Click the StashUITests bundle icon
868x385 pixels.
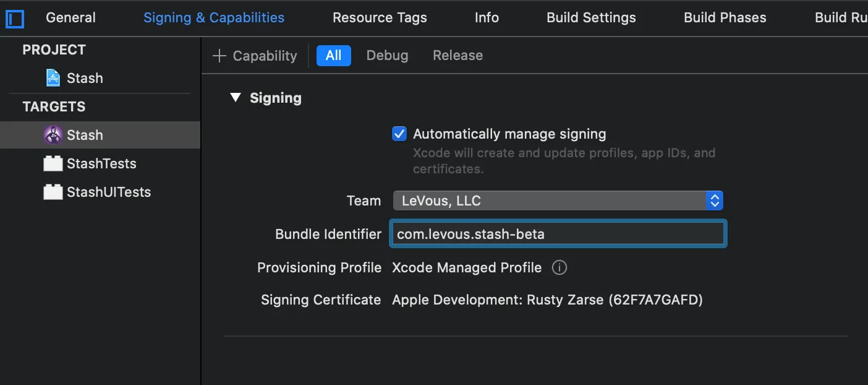(x=53, y=192)
